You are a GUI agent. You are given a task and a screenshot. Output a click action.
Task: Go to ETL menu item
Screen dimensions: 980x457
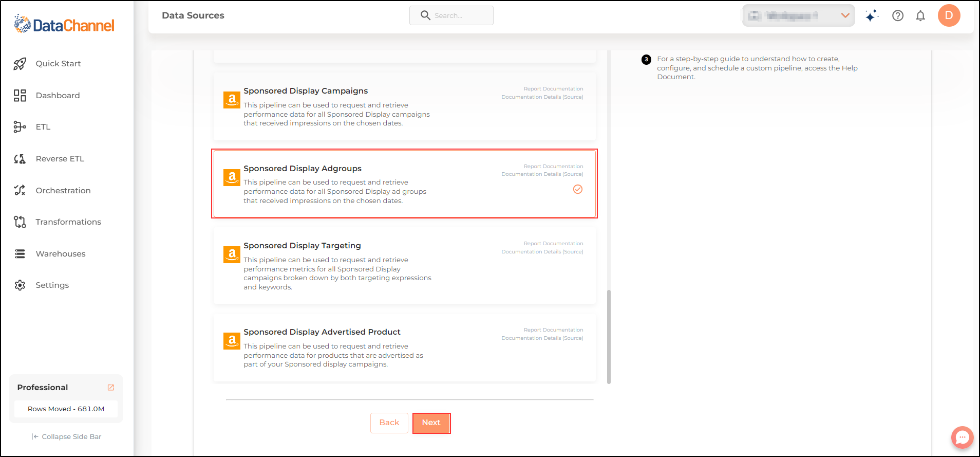43,127
